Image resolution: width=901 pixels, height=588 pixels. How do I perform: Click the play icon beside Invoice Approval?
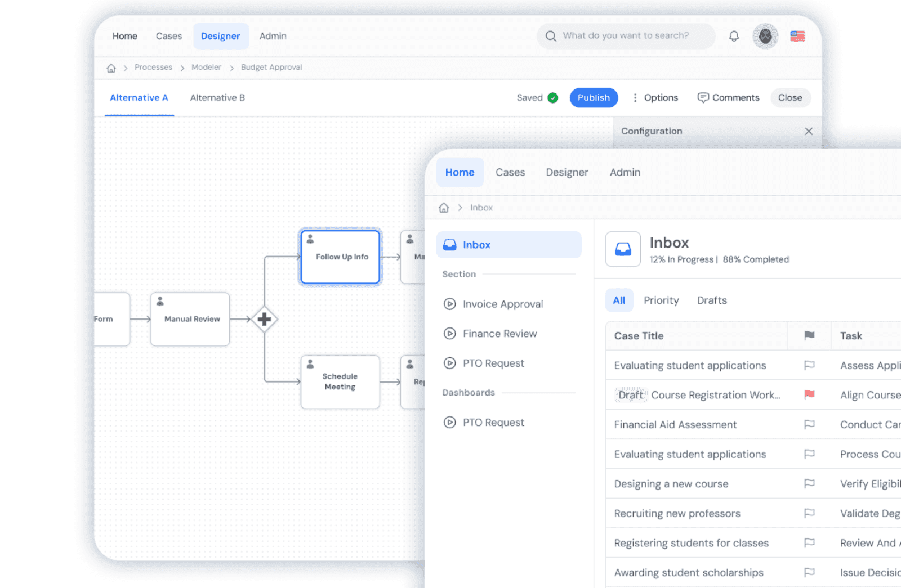[x=449, y=304]
